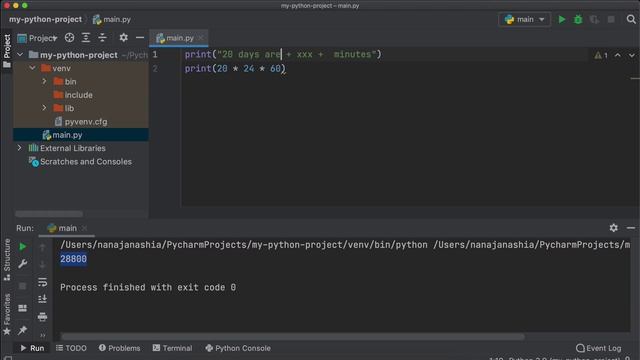Viewport: 640px width, 360px height.
Task: Click the Expand All icon in Project panel
Action: click(x=86, y=38)
